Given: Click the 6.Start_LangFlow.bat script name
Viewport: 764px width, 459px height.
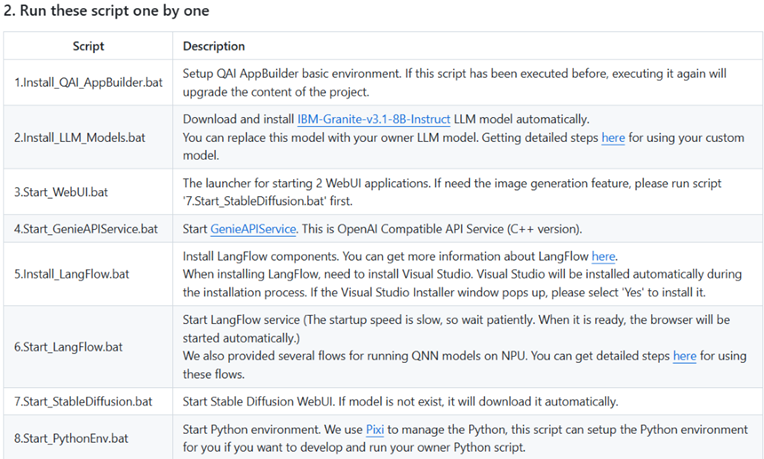Looking at the screenshot, I should [68, 347].
